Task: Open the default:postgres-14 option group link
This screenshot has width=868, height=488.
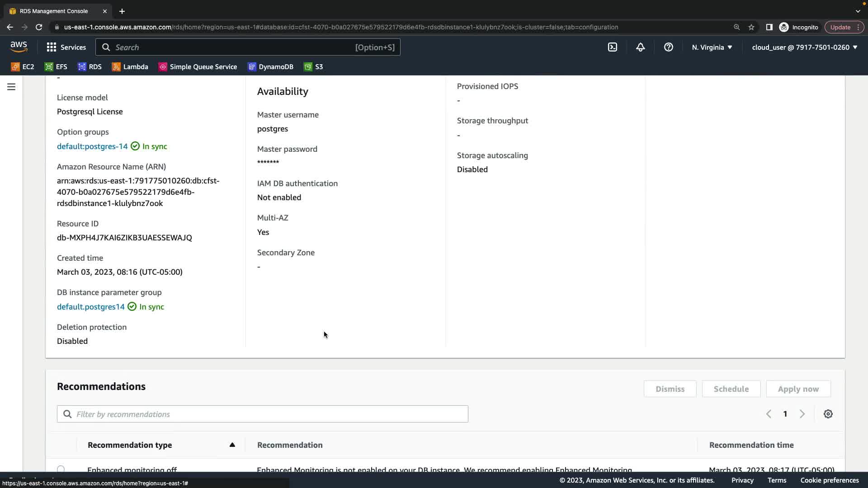Action: click(92, 146)
